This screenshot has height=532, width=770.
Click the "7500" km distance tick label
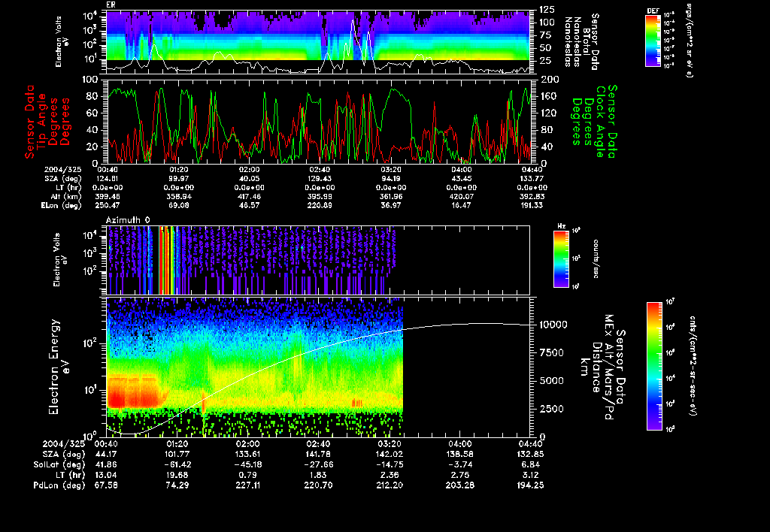pyautogui.click(x=550, y=353)
